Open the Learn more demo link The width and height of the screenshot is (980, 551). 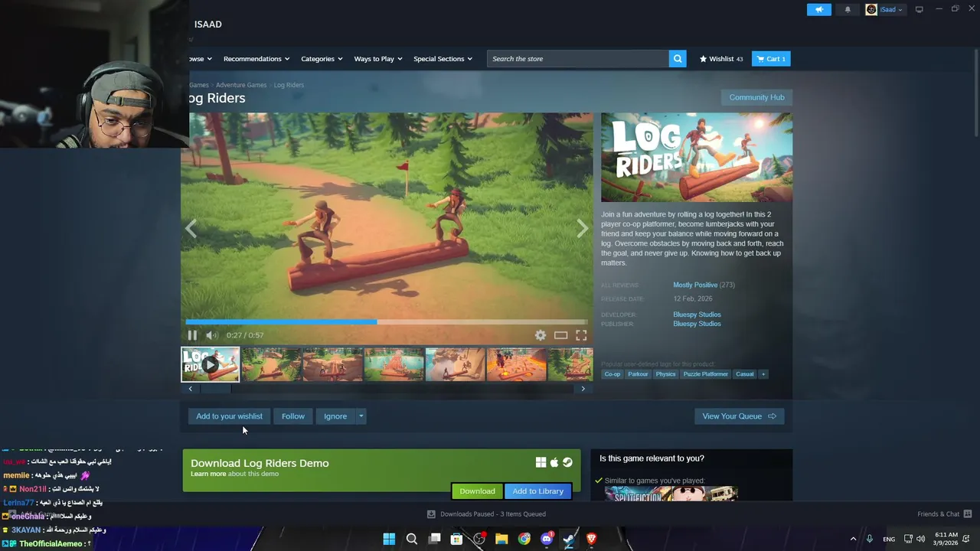[x=208, y=474]
